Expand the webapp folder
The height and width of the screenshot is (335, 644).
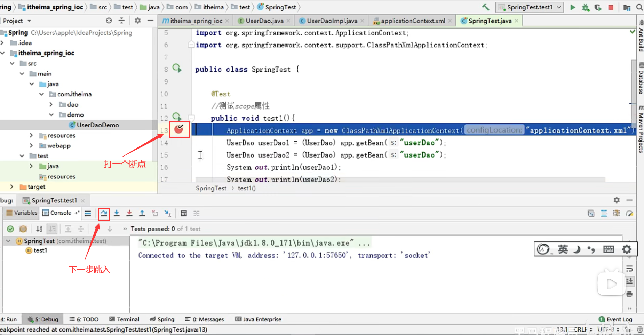coord(32,145)
